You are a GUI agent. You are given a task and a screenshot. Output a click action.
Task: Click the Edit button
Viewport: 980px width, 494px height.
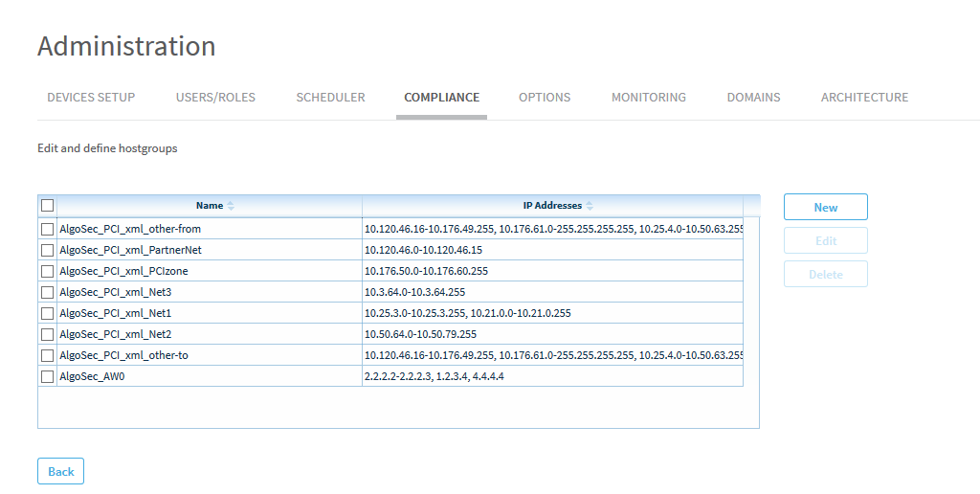825,240
